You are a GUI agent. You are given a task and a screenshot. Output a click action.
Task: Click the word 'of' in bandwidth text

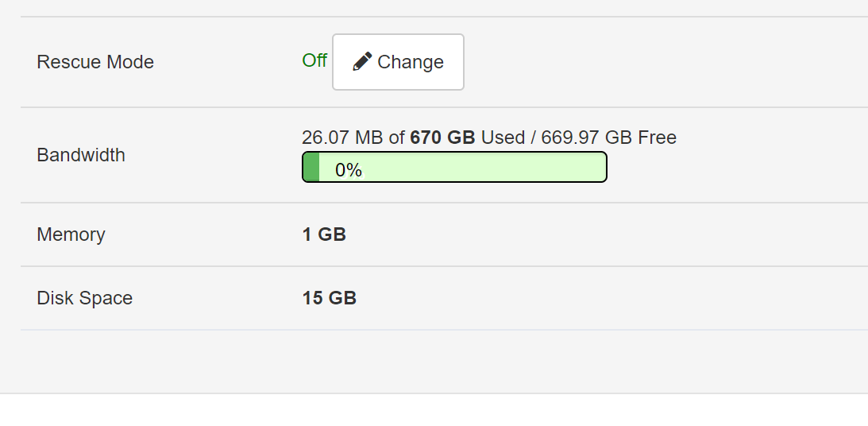[x=397, y=137]
